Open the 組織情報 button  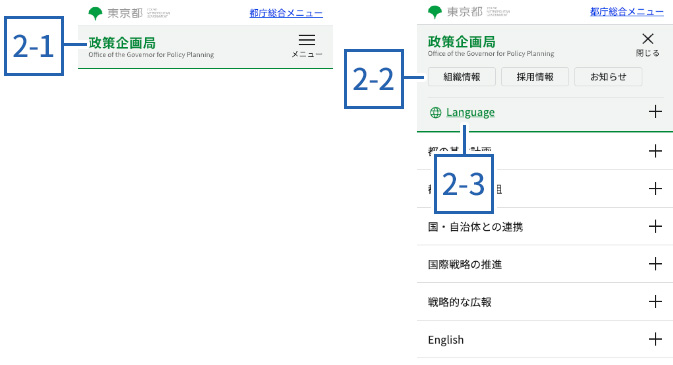(462, 77)
